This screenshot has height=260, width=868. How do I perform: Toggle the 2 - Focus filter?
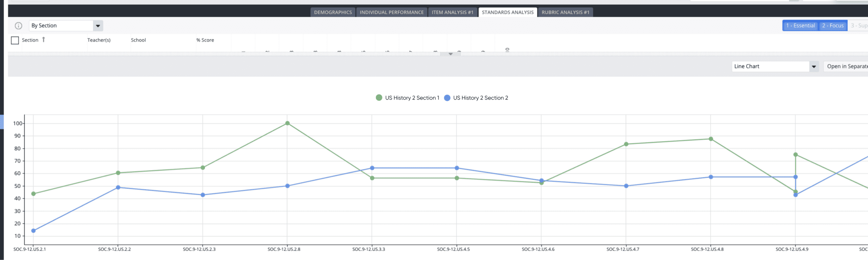[832, 26]
